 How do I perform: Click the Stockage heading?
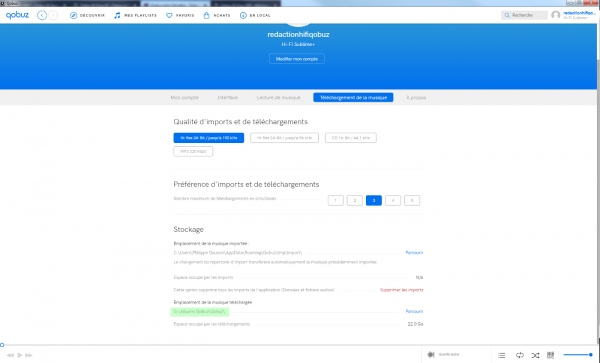click(x=189, y=230)
